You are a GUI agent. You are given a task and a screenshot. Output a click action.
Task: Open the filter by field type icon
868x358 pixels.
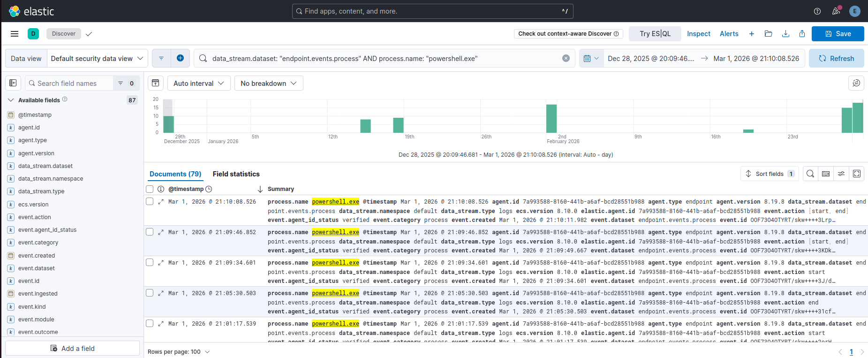point(126,83)
